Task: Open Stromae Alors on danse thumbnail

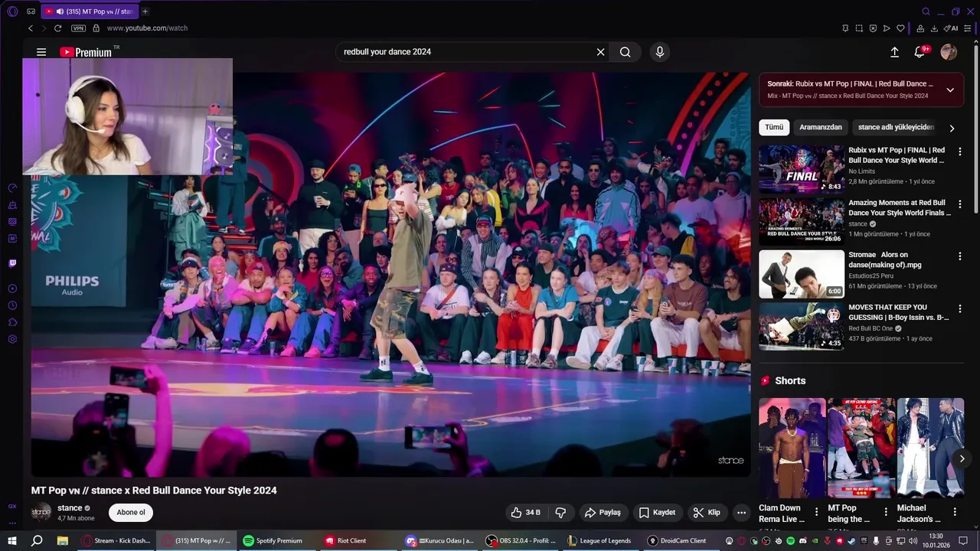Action: (x=802, y=274)
